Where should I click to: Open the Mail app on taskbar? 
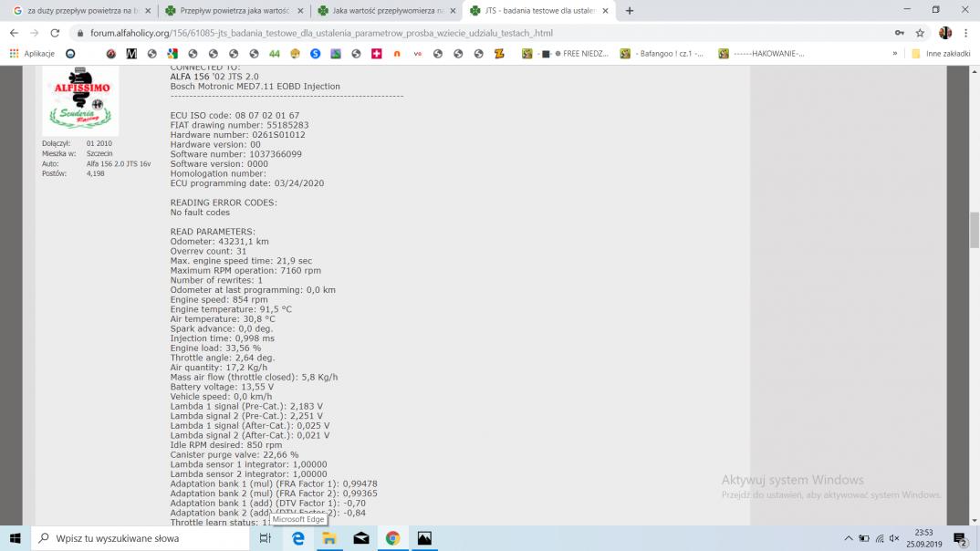click(361, 538)
